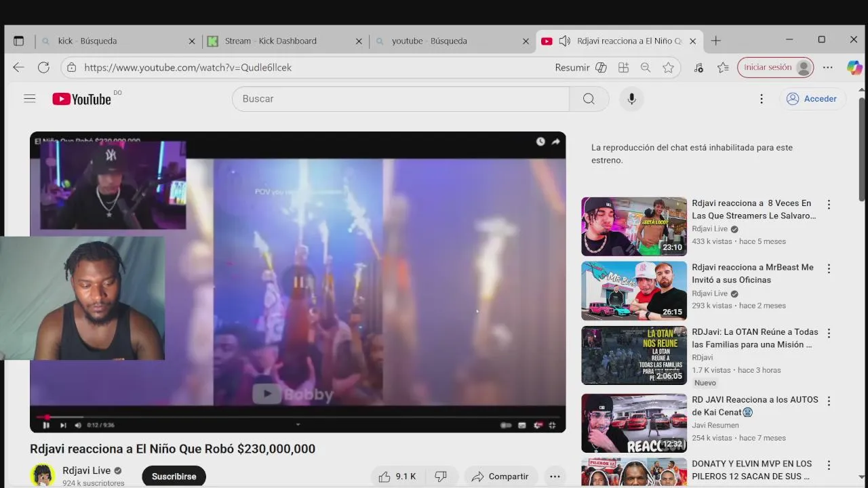Like the video with 9.1 K likes

coord(397,476)
